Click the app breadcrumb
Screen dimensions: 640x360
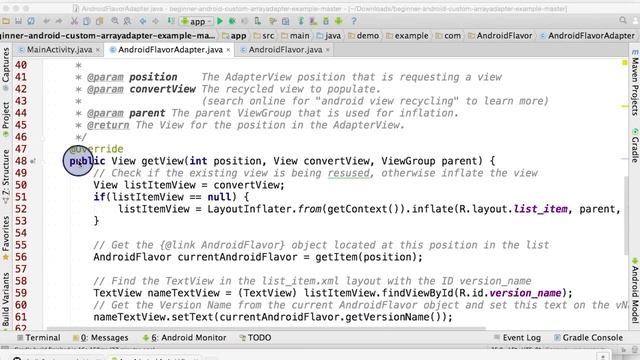point(234,36)
